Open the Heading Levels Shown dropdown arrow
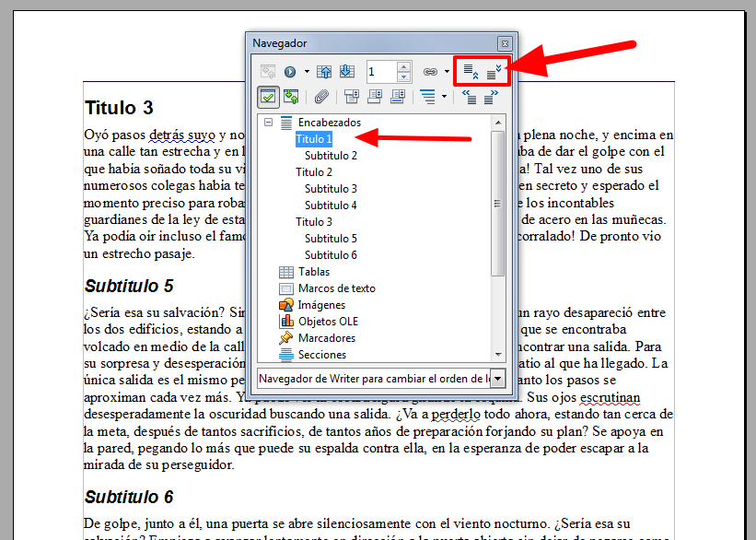 444,97
